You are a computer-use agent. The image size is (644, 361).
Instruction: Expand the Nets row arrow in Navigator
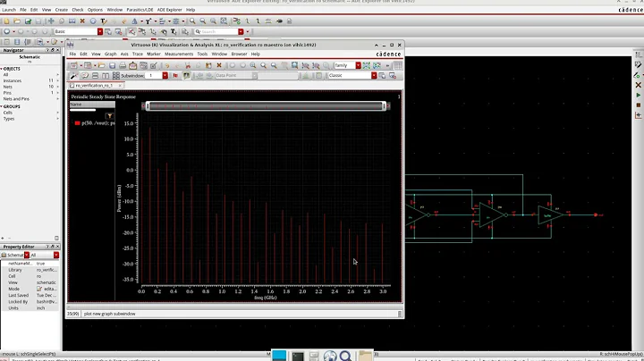point(57,87)
